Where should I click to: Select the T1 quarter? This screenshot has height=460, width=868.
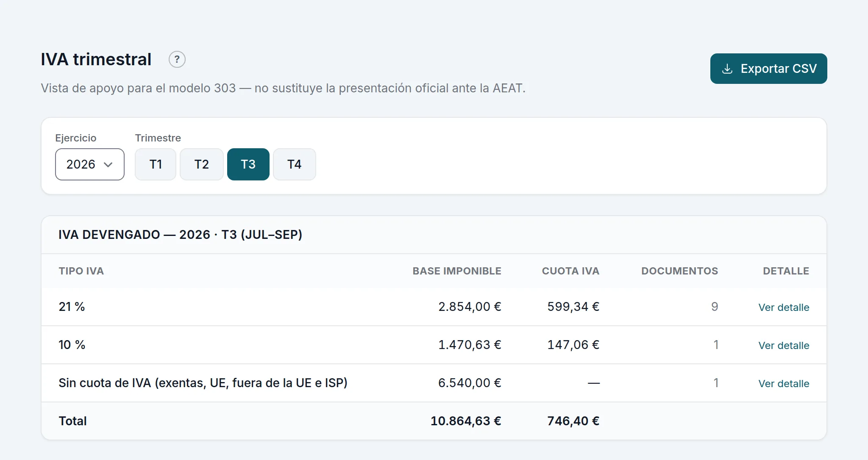156,164
